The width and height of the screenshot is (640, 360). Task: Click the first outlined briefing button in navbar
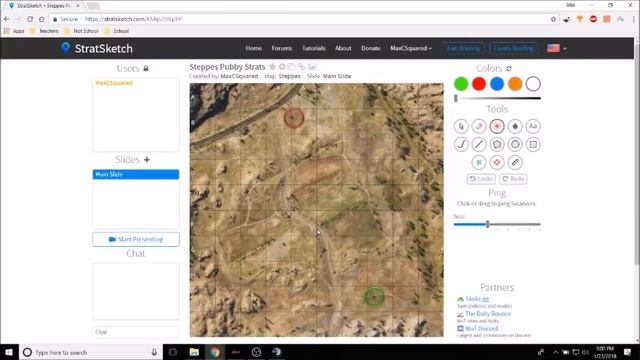click(x=463, y=48)
